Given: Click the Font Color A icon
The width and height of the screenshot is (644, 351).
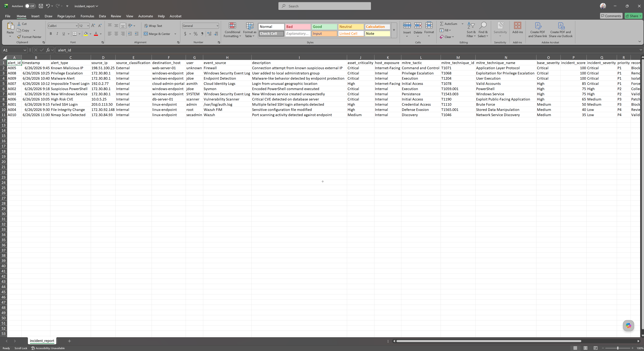Looking at the screenshot, I should point(96,34).
